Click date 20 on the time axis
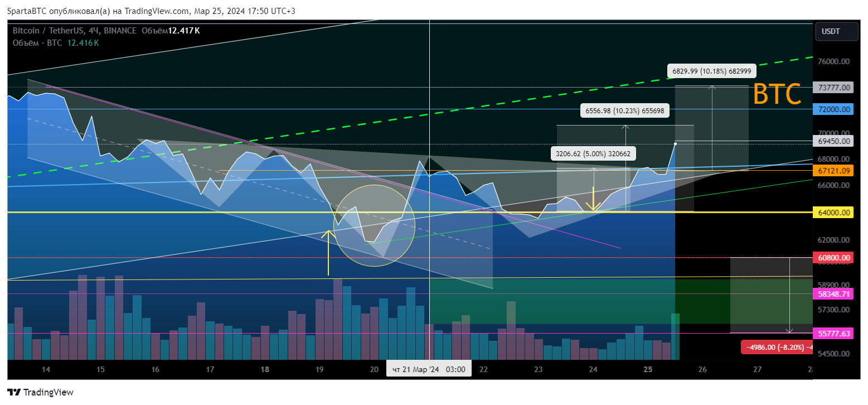 click(374, 369)
